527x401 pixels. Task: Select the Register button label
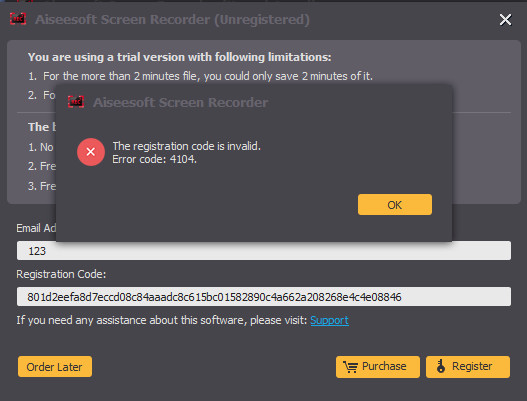(x=472, y=366)
